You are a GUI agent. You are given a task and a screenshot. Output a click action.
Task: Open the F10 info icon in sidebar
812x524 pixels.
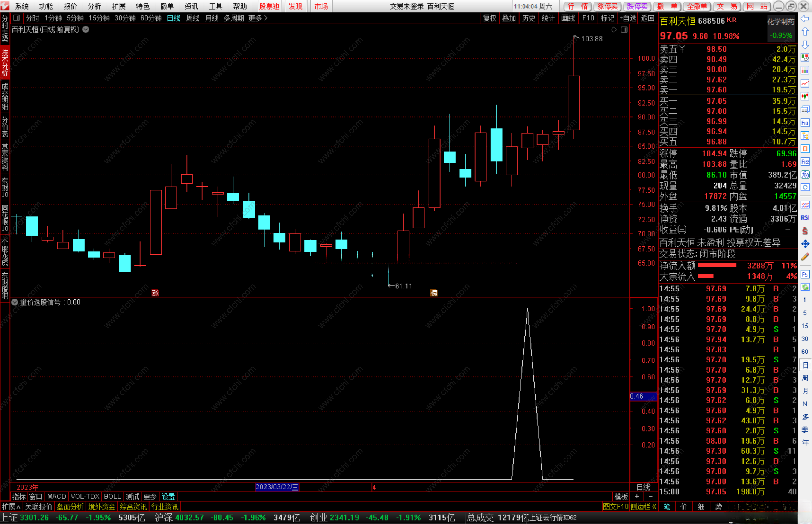805,122
